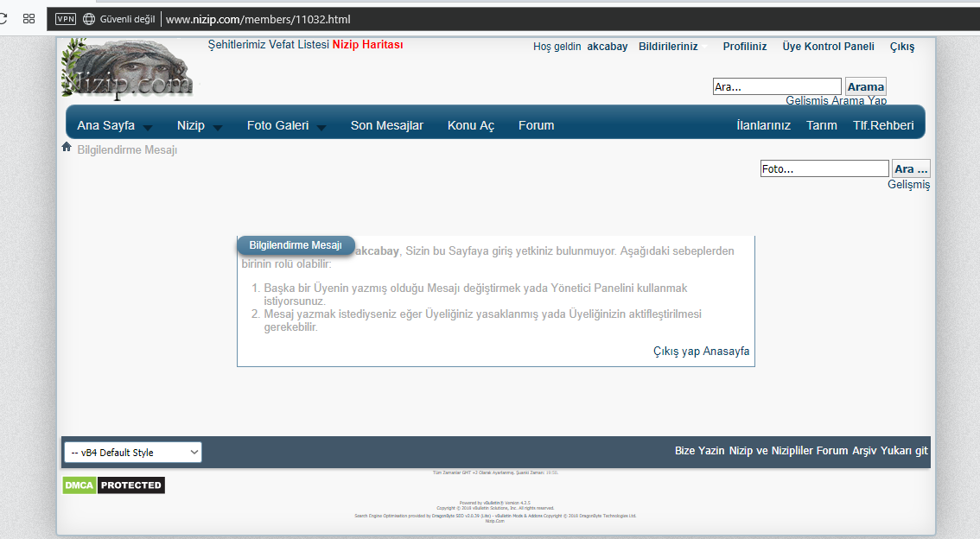The width and height of the screenshot is (980, 539).
Task: Open the DMCA Protected badge
Action: tap(114, 485)
